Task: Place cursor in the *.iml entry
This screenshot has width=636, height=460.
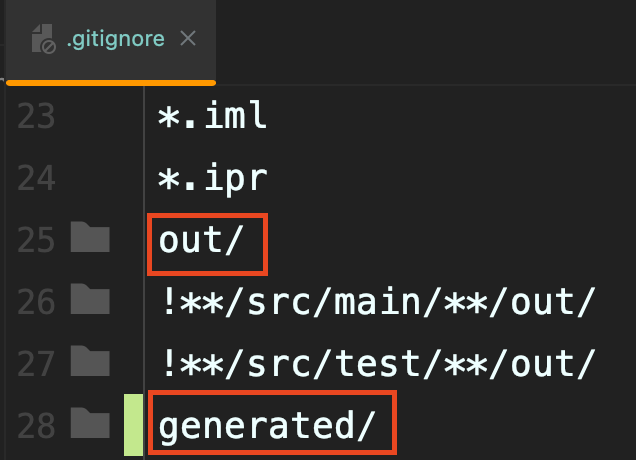Action: pyautogui.click(x=213, y=116)
